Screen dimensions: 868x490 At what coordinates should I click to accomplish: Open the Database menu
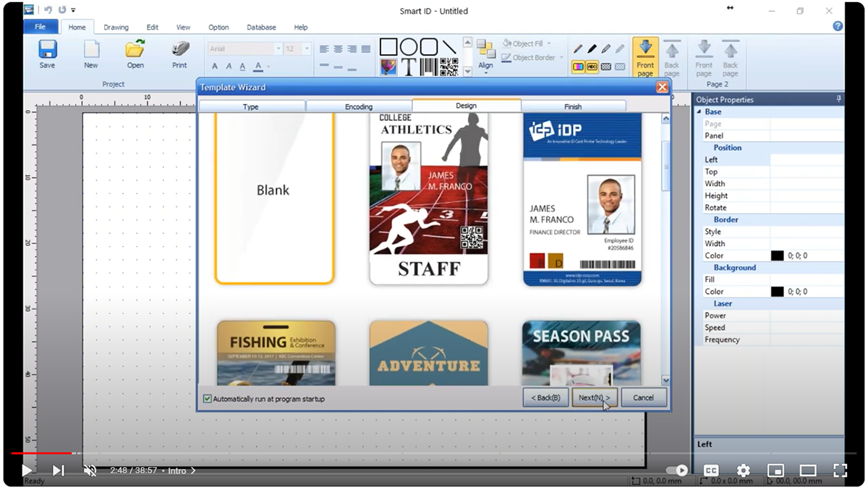(x=260, y=27)
